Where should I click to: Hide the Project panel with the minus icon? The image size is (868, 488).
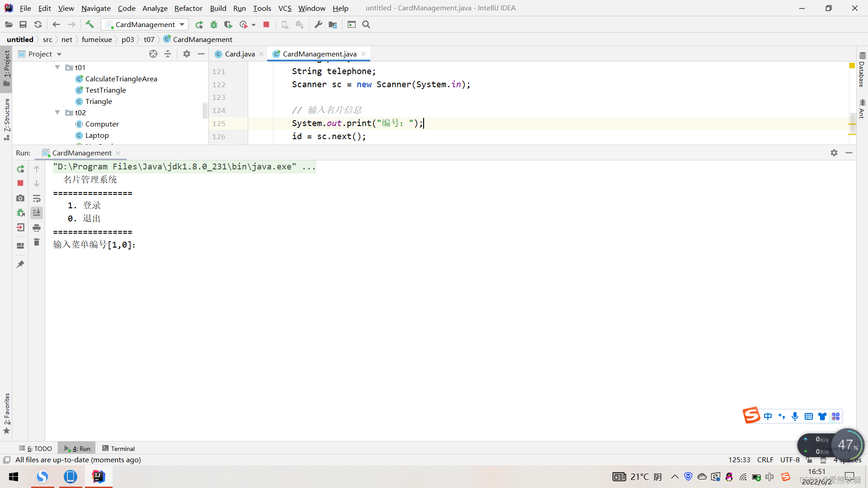pos(201,54)
